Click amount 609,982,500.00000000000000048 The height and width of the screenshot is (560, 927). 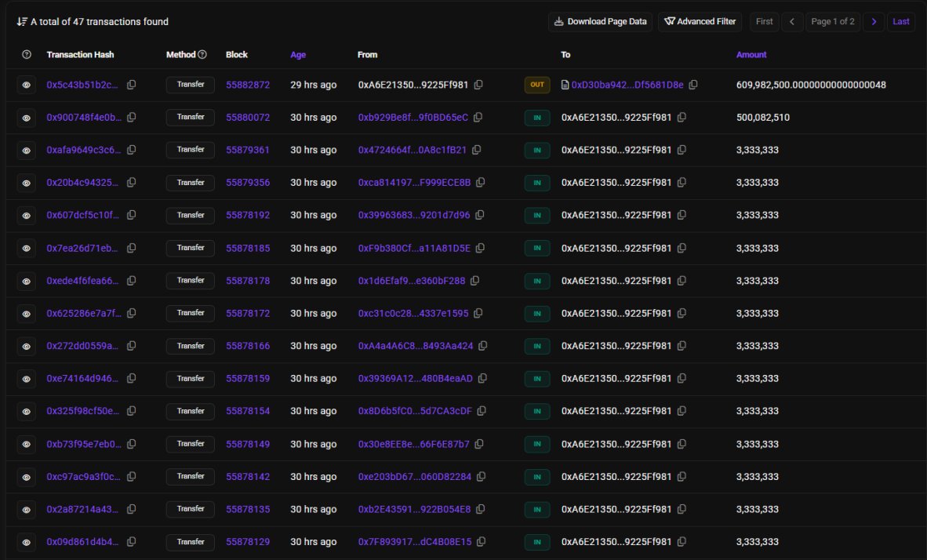[x=810, y=85]
